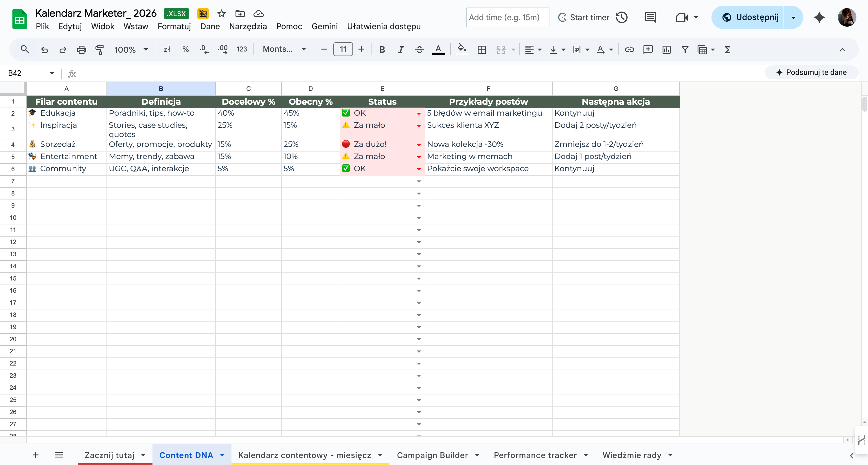Toggle strikethrough formatting
The height and width of the screenshot is (465, 868).
click(419, 49)
